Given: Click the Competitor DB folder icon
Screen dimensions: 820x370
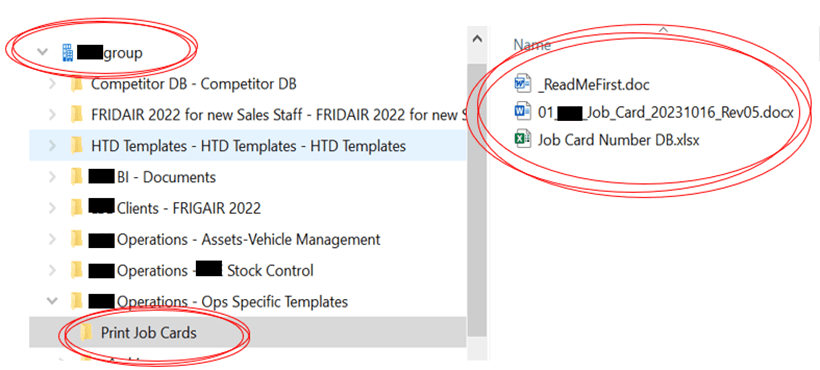Looking at the screenshot, I should point(77,84).
